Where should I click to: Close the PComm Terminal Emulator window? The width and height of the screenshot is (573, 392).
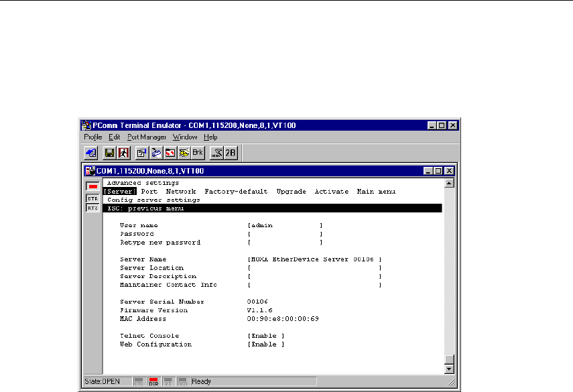(x=453, y=125)
